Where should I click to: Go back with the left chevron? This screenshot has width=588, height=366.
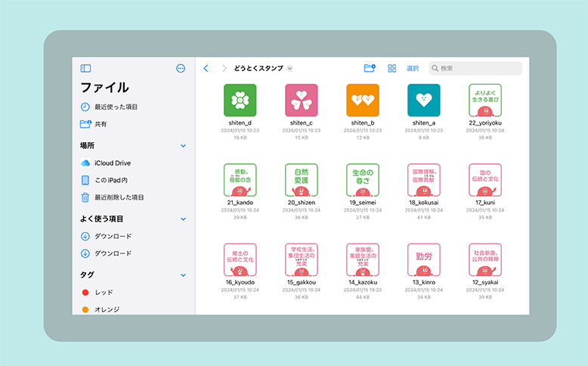coord(206,68)
